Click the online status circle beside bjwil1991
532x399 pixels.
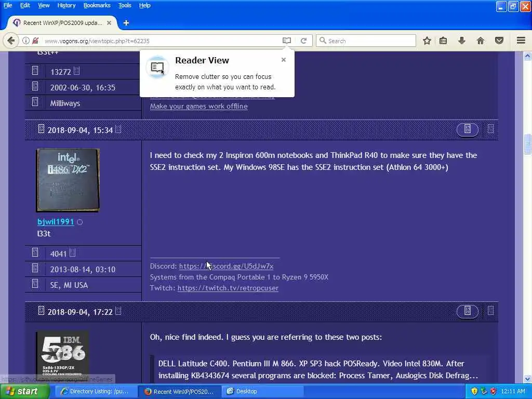(x=79, y=222)
